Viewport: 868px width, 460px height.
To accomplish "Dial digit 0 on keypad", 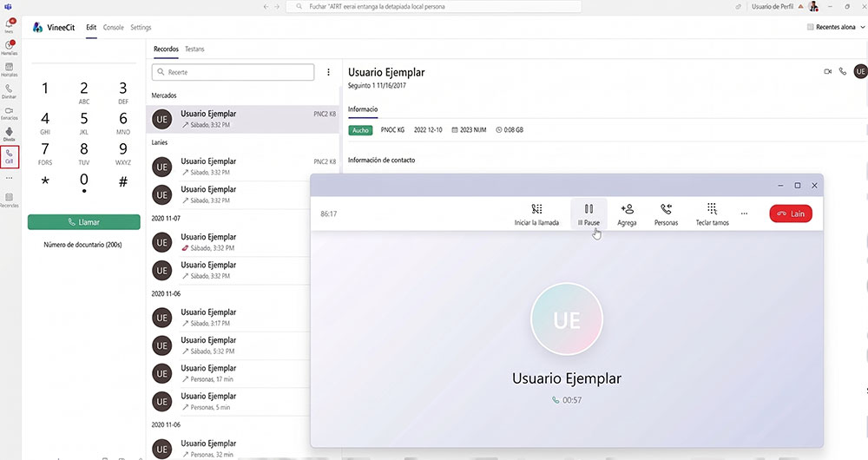I will 83,182.
